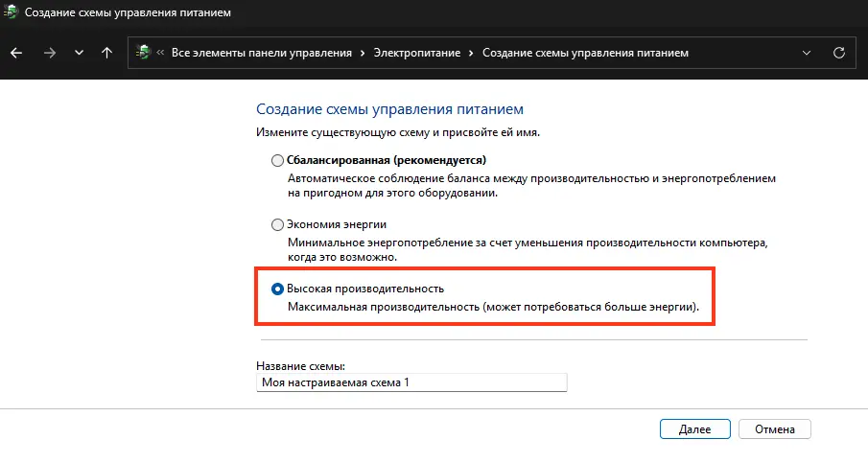Click the "Название схемы" text field

click(412, 382)
